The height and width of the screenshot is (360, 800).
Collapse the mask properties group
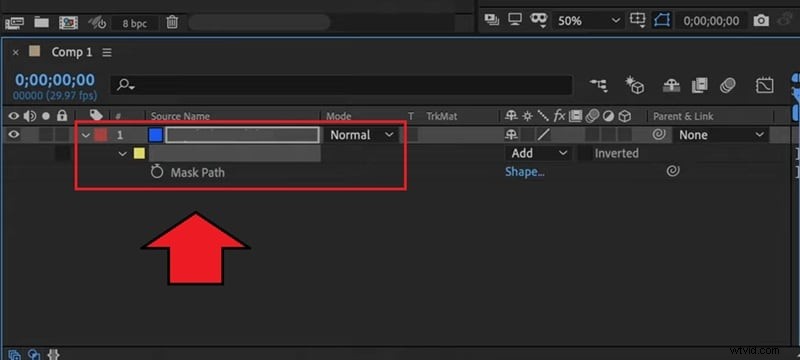[x=122, y=153]
